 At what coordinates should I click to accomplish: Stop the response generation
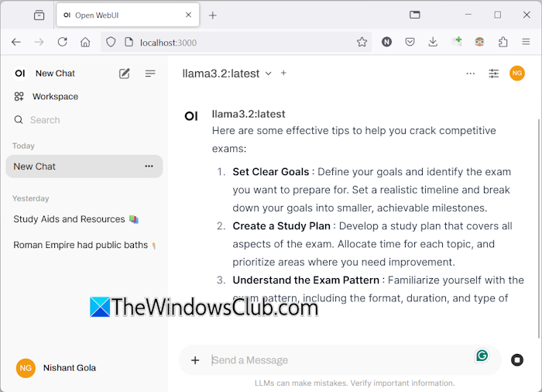pyautogui.click(x=517, y=359)
